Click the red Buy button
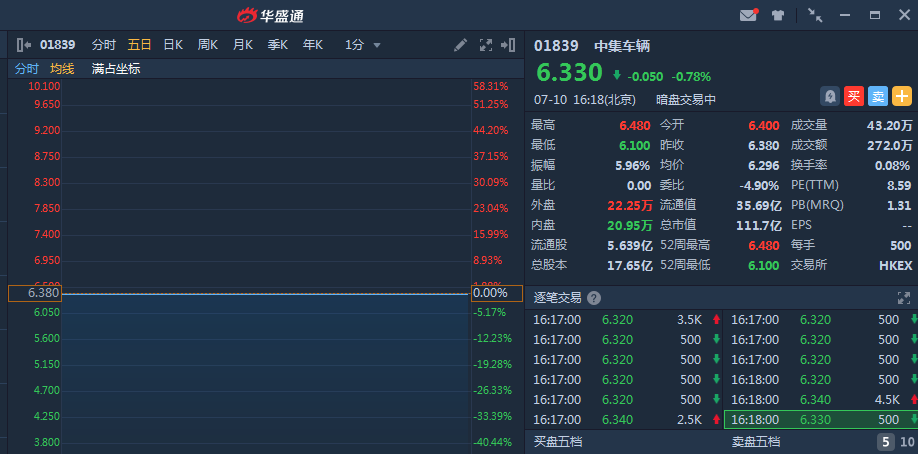 (854, 96)
